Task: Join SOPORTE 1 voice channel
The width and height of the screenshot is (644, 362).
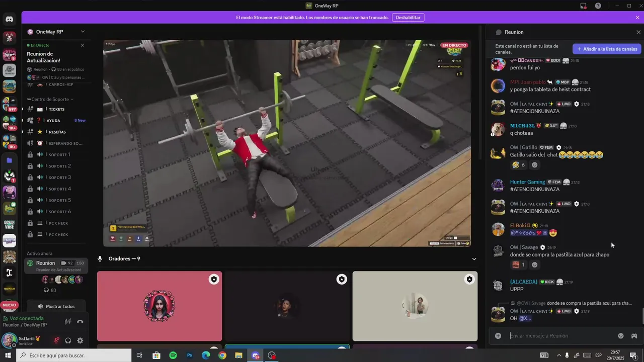Action: 56,154
